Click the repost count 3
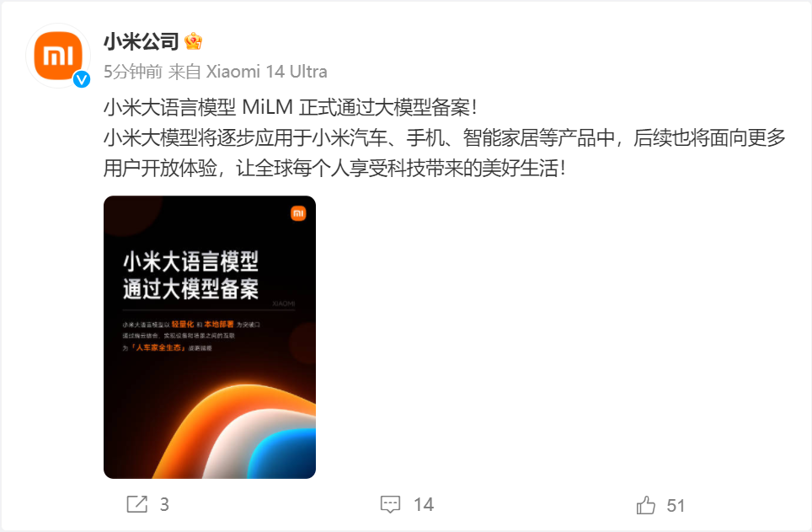Viewport: 812px width, 532px height. [164, 504]
